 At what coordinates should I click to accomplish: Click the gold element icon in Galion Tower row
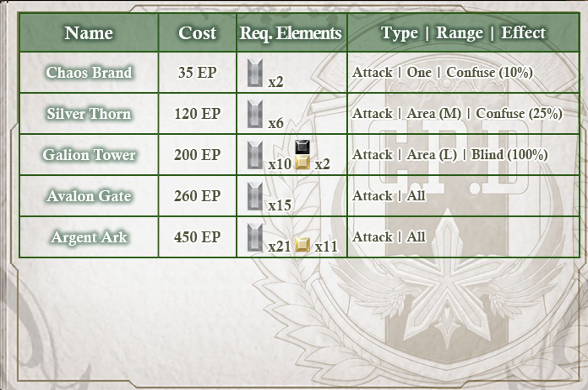(302, 162)
